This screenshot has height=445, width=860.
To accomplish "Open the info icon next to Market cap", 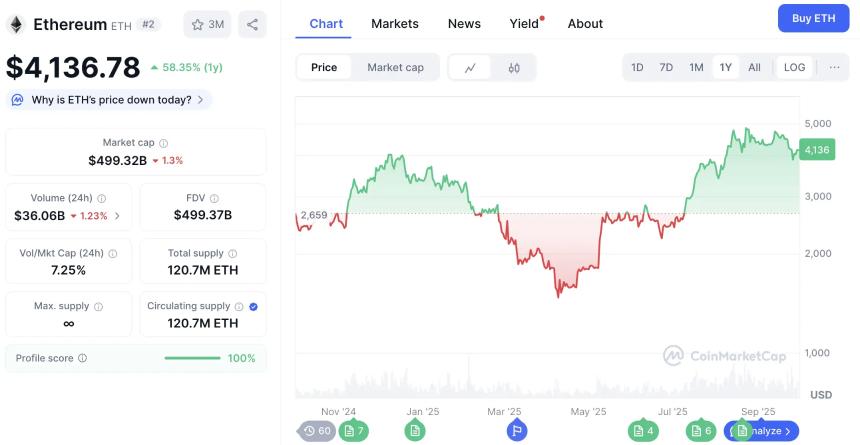I will pos(164,144).
